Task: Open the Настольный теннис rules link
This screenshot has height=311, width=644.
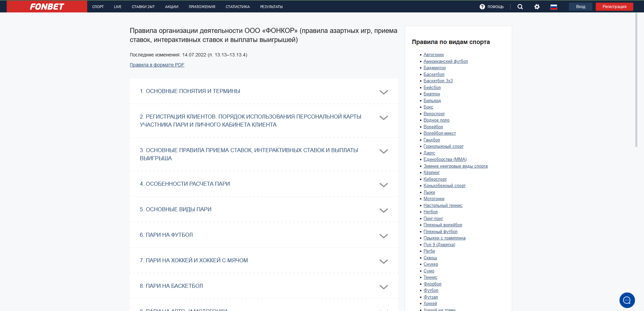Action: 443,205
